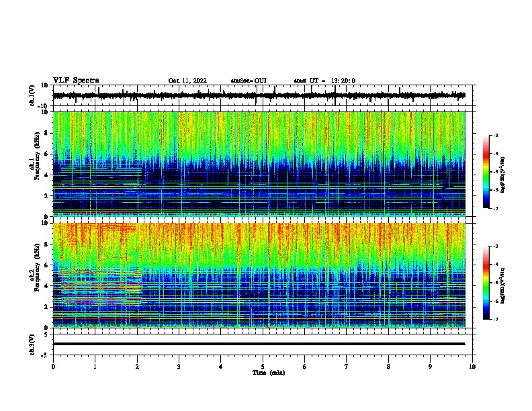
Task: Click the ch.1 spectrogram plot
Action: (x=259, y=164)
